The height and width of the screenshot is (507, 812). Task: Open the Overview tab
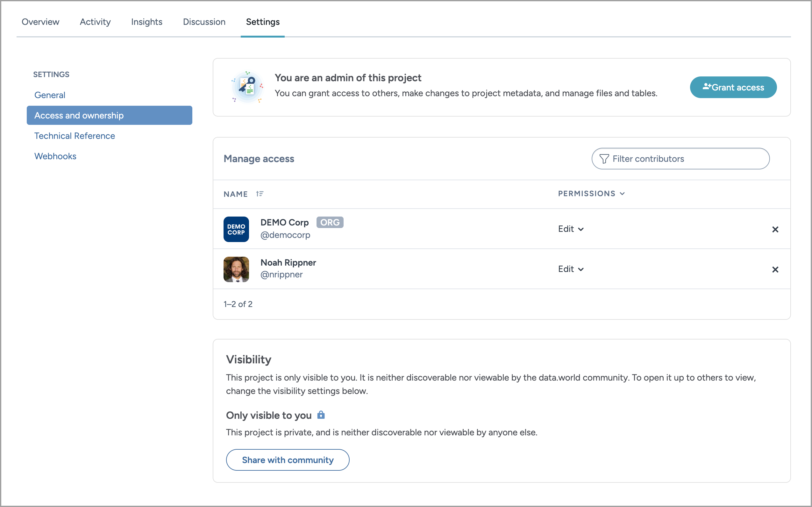tap(40, 22)
